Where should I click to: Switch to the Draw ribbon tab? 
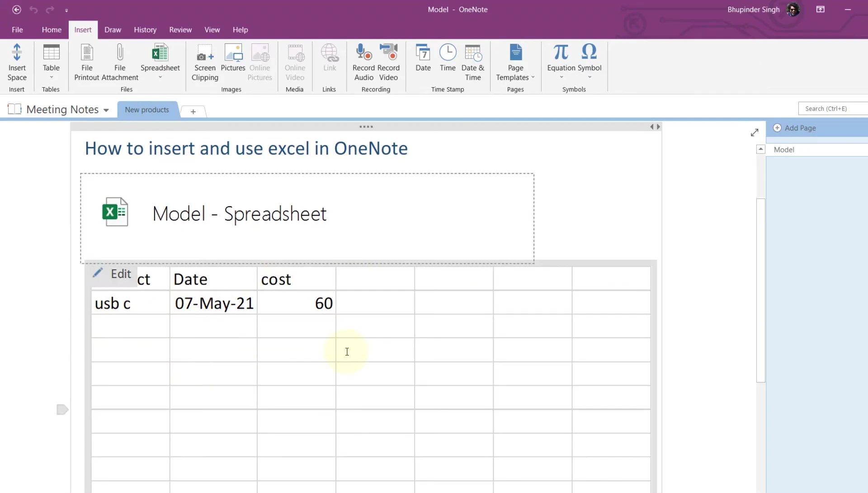[x=113, y=30]
